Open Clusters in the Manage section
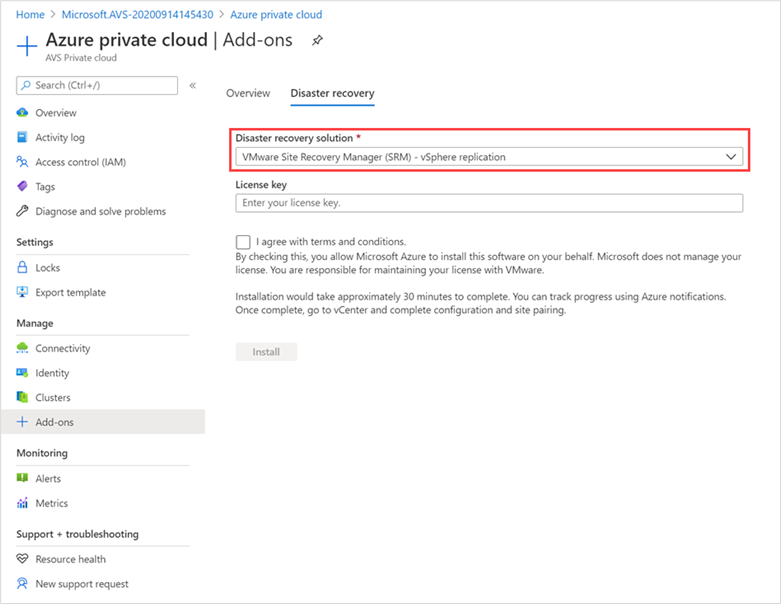Image resolution: width=781 pixels, height=604 pixels. point(53,398)
